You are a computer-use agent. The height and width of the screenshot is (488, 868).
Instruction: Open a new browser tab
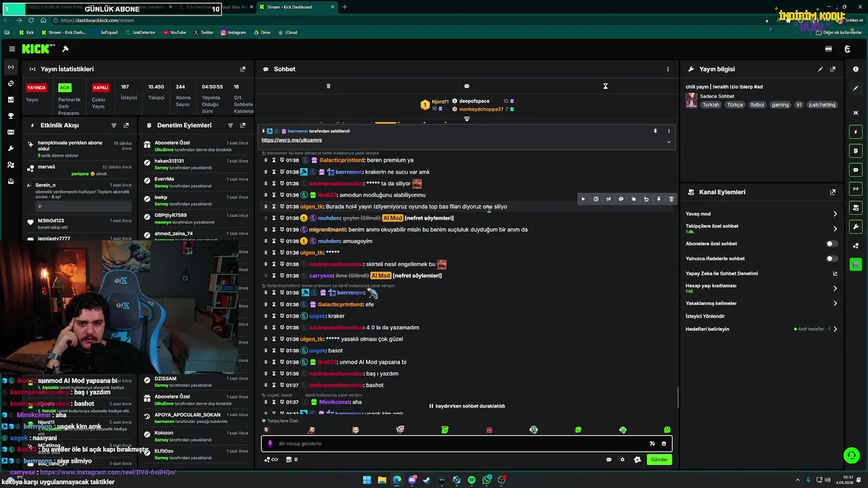[344, 7]
